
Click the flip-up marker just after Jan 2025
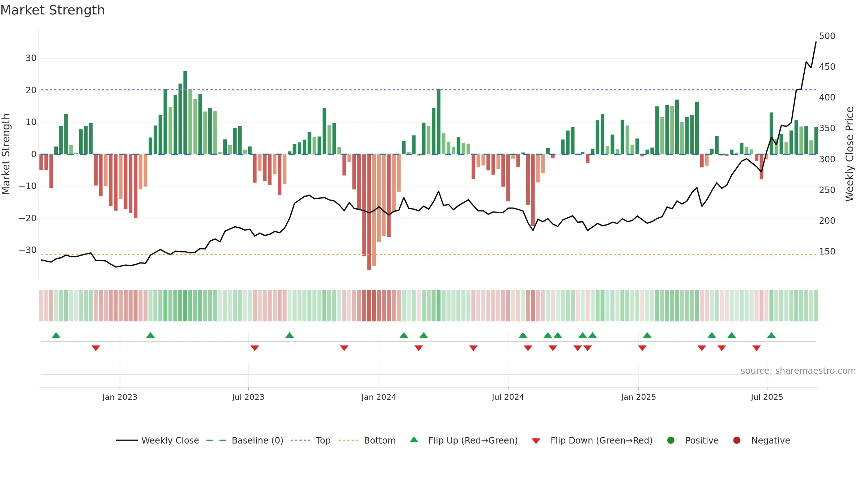(x=647, y=335)
